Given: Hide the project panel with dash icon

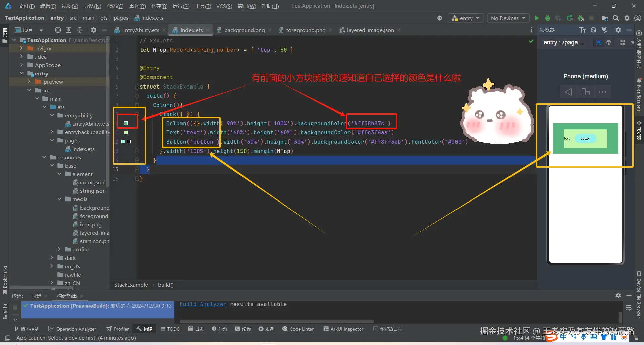Looking at the screenshot, I should click(x=104, y=30).
